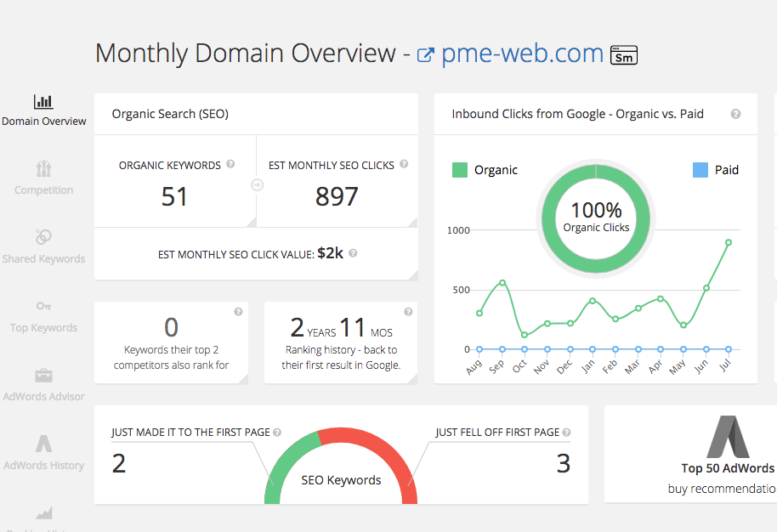Viewport: 777px width, 532px height.
Task: Click help icon on competitors keywords card
Action: [238, 312]
